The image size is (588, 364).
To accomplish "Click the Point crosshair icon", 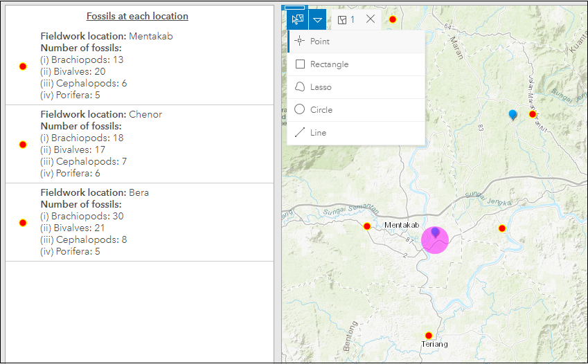I will [300, 41].
